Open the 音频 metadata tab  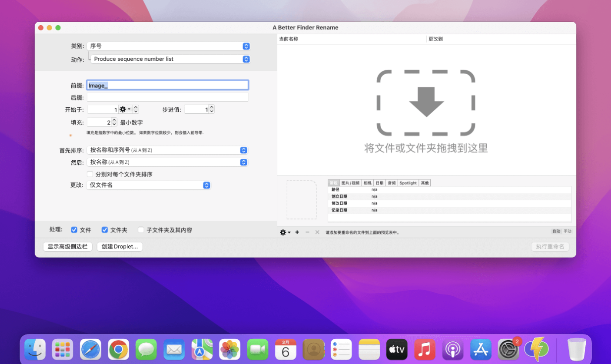point(392,183)
